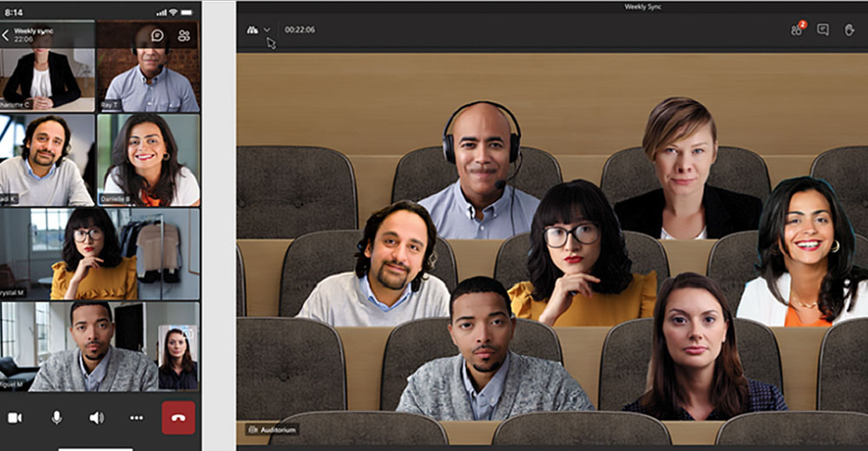Go back using the mobile back arrow
Viewport: 868px width, 451px height.
(x=6, y=36)
